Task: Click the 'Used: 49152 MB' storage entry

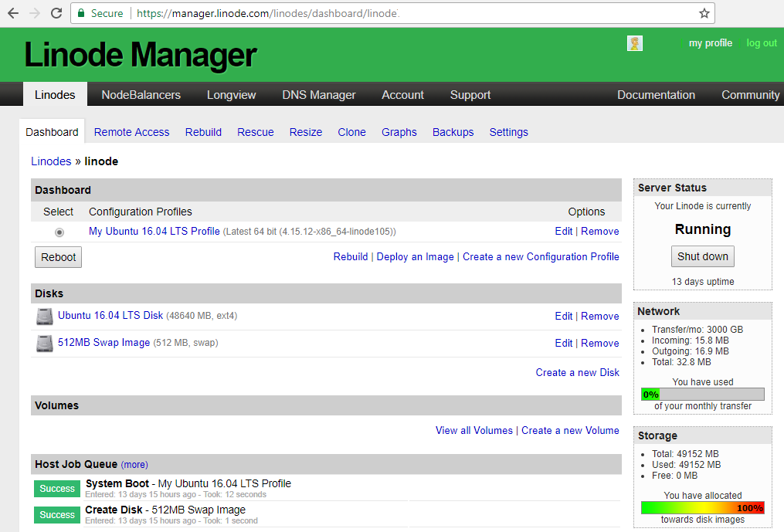Action: click(686, 465)
